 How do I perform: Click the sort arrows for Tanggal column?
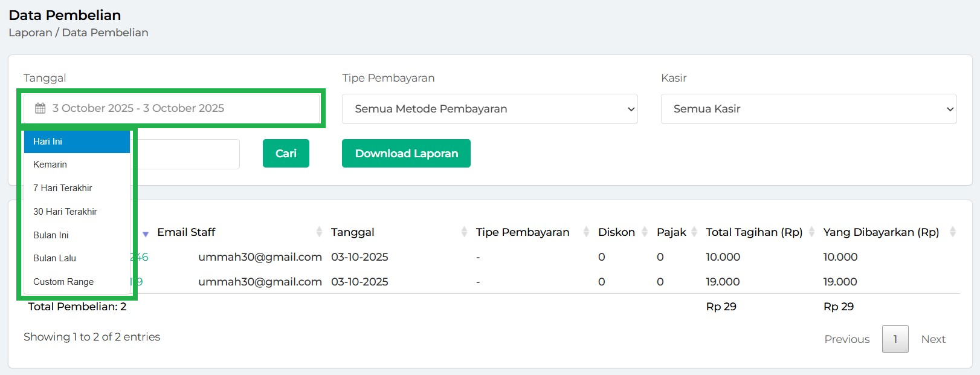464,232
